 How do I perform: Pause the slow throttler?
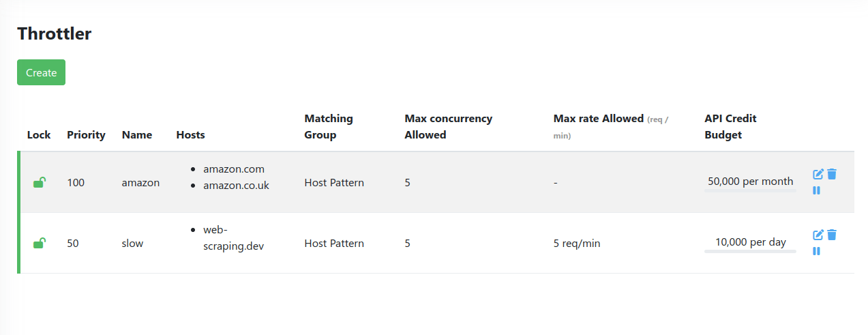(x=816, y=251)
